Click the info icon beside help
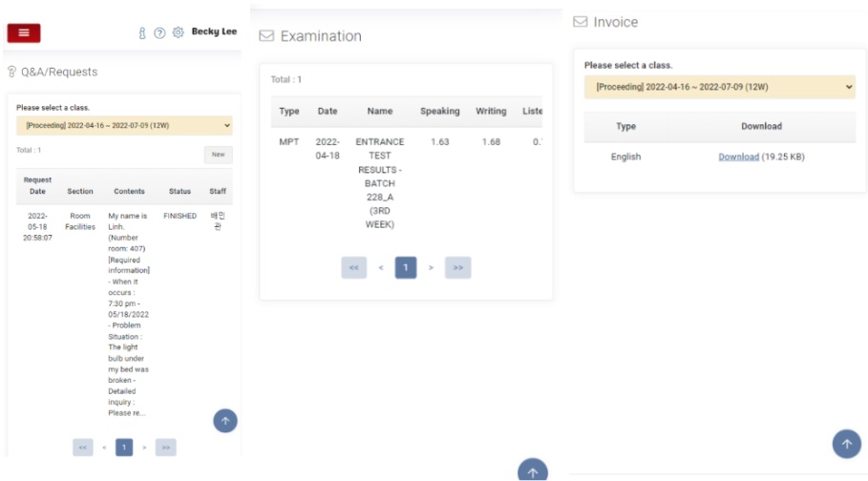This screenshot has height=481, width=868. [142, 32]
